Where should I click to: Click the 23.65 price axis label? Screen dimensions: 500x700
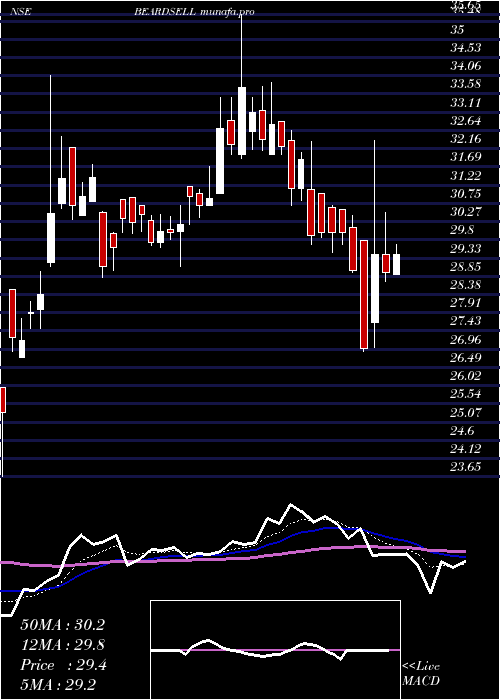465,467
